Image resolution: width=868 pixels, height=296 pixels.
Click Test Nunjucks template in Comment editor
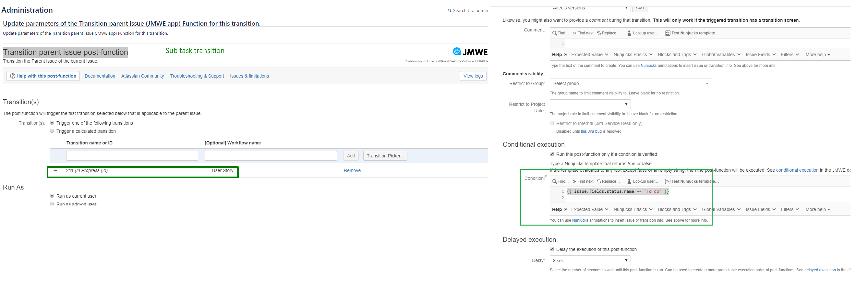[692, 33]
